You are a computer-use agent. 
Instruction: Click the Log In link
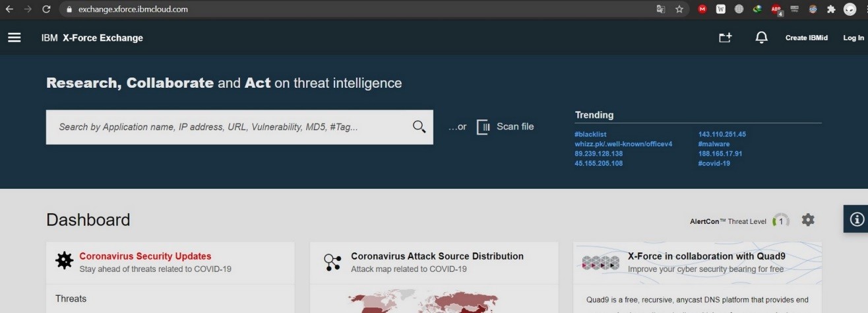click(853, 38)
